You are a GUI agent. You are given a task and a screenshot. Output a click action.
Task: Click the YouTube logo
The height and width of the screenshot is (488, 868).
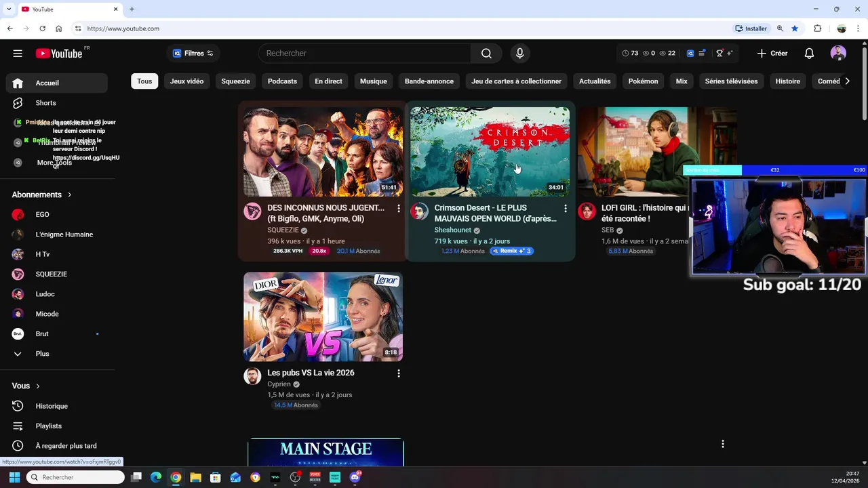(59, 54)
